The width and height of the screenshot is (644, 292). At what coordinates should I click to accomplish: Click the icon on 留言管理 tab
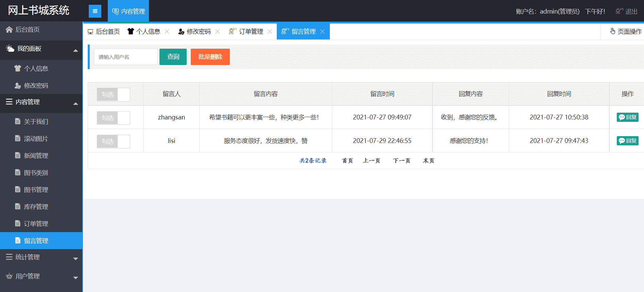pyautogui.click(x=285, y=31)
